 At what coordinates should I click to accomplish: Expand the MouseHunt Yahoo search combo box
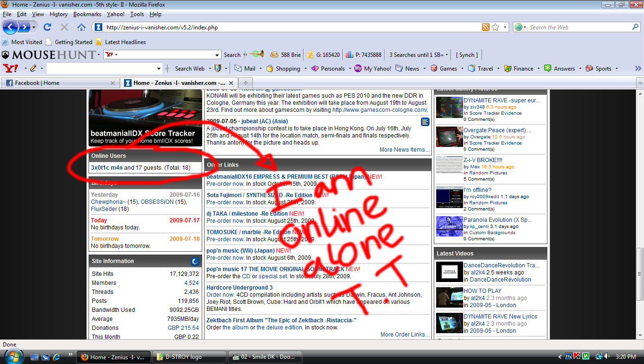click(x=217, y=55)
